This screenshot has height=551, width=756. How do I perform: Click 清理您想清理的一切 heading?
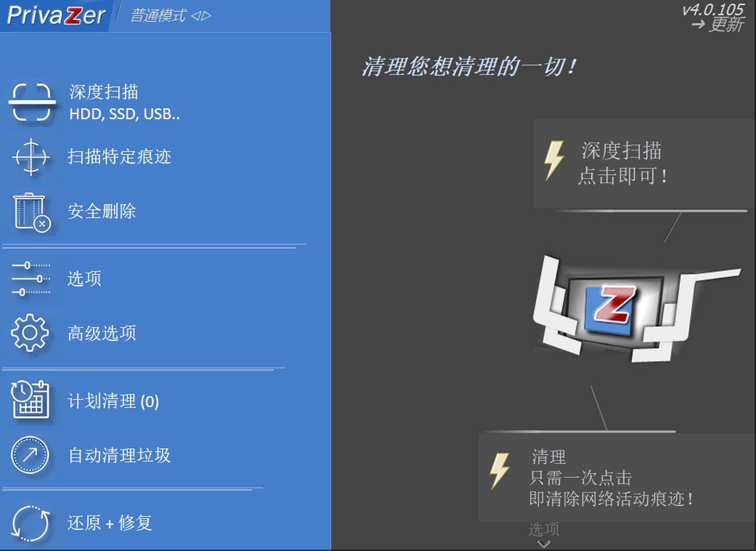[x=469, y=67]
